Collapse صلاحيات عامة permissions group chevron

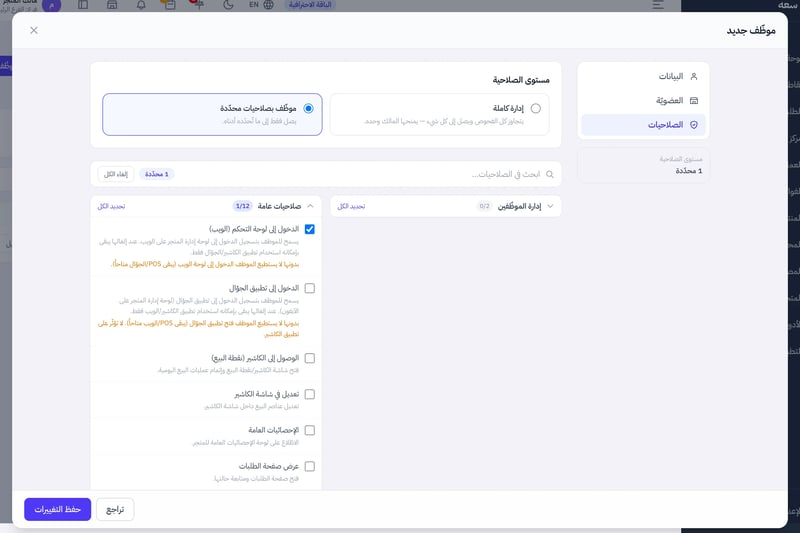[310, 206]
